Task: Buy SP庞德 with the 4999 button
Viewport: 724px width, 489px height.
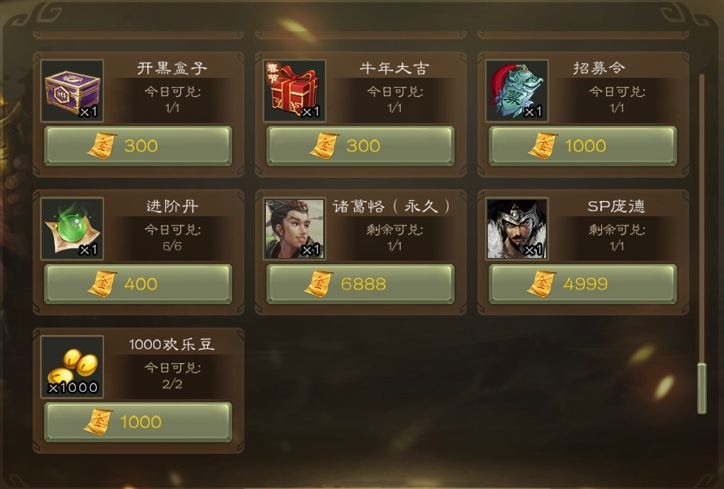Action: click(x=583, y=284)
